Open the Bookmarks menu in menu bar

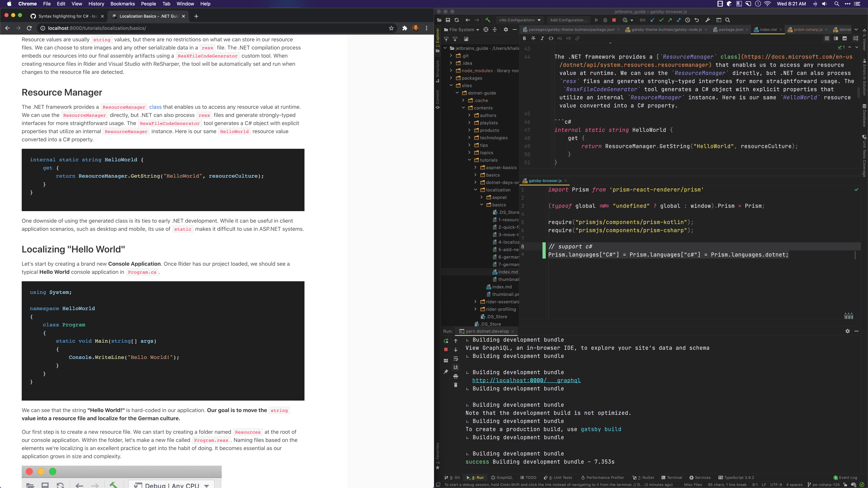(122, 4)
